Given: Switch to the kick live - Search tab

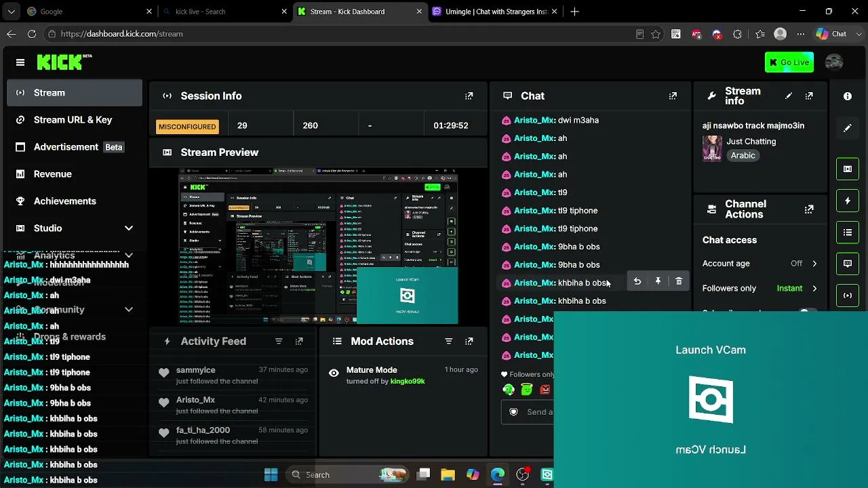Looking at the screenshot, I should coord(224,12).
